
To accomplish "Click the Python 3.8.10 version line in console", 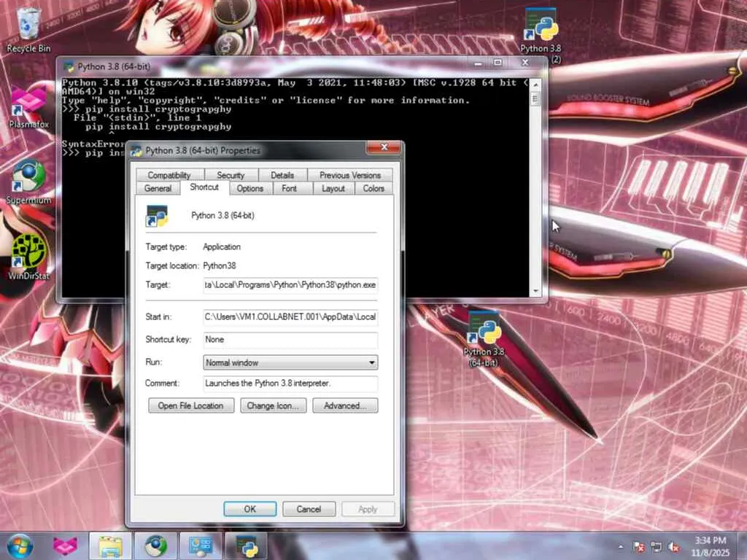I will point(295,83).
